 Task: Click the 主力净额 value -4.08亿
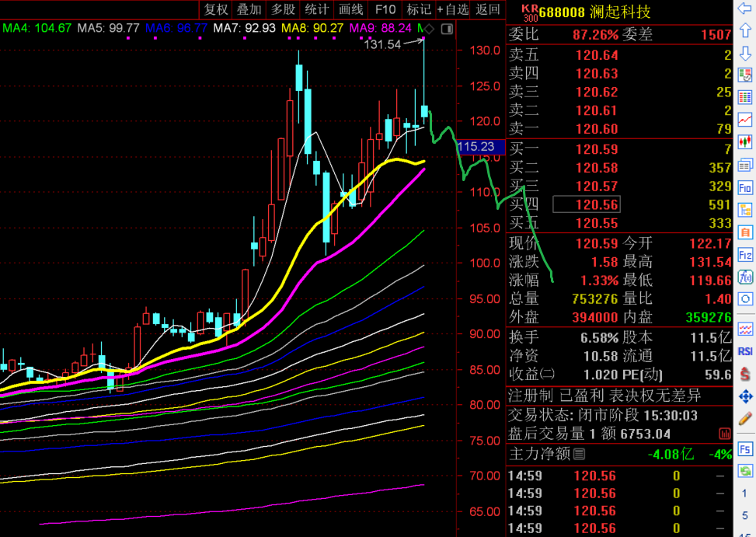pos(671,454)
